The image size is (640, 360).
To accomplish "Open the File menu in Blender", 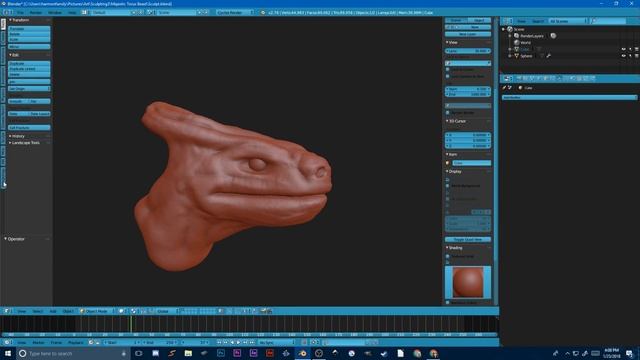I will pos(20,13).
